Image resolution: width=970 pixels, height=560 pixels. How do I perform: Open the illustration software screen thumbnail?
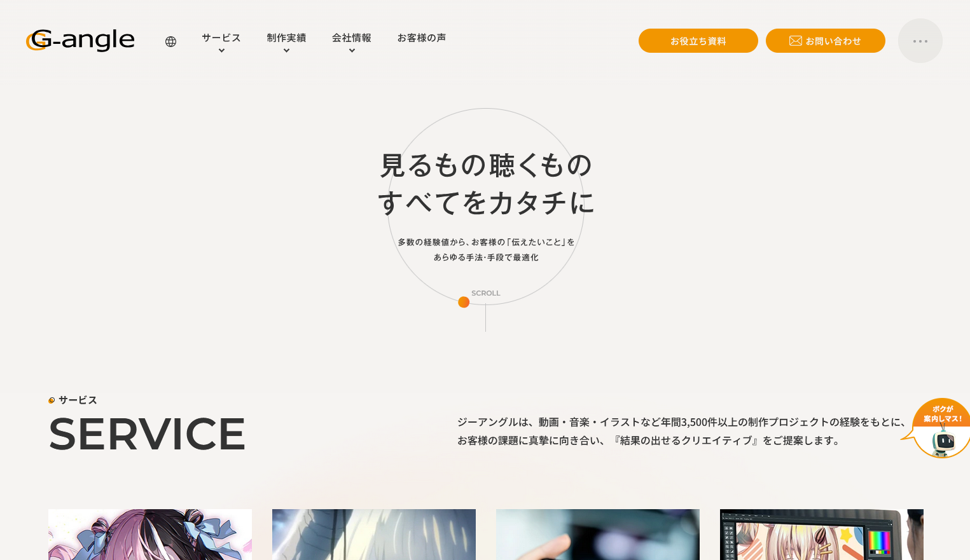(821, 534)
